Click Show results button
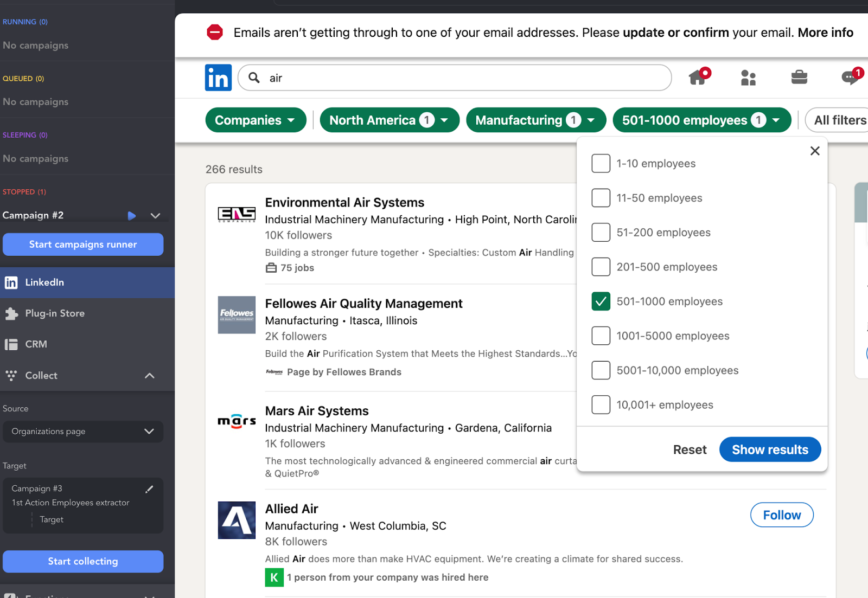Viewport: 868px width, 598px height. (770, 449)
